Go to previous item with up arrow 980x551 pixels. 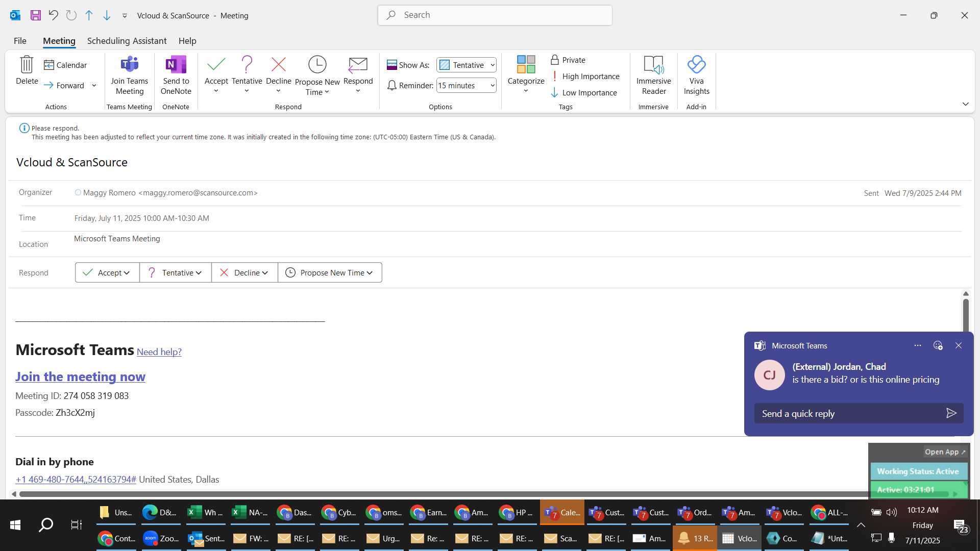(89, 15)
